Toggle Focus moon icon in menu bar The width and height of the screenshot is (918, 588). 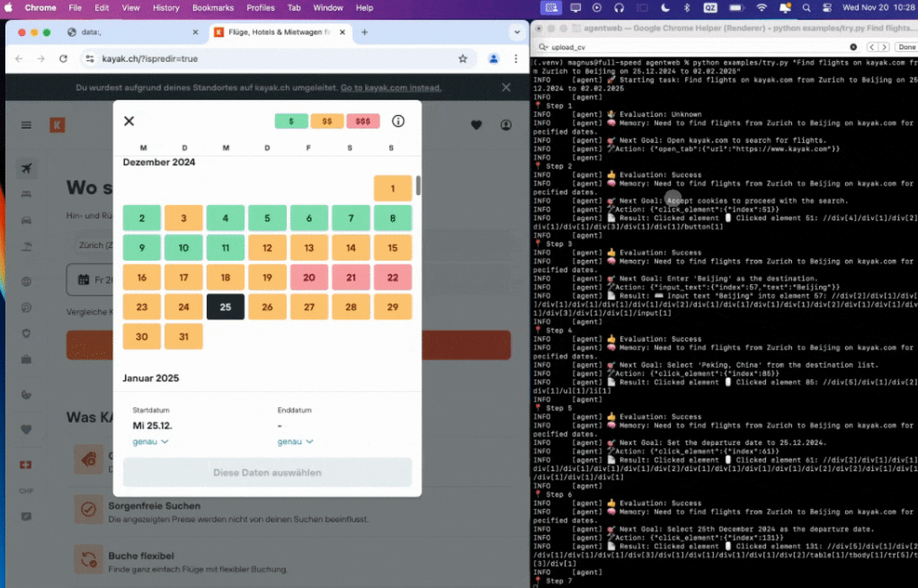point(665,7)
